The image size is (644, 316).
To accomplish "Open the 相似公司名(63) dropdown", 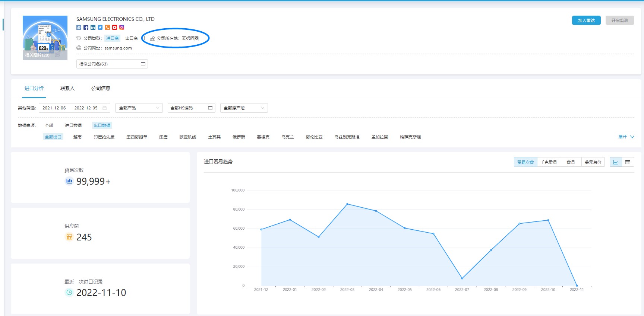I will click(x=112, y=64).
